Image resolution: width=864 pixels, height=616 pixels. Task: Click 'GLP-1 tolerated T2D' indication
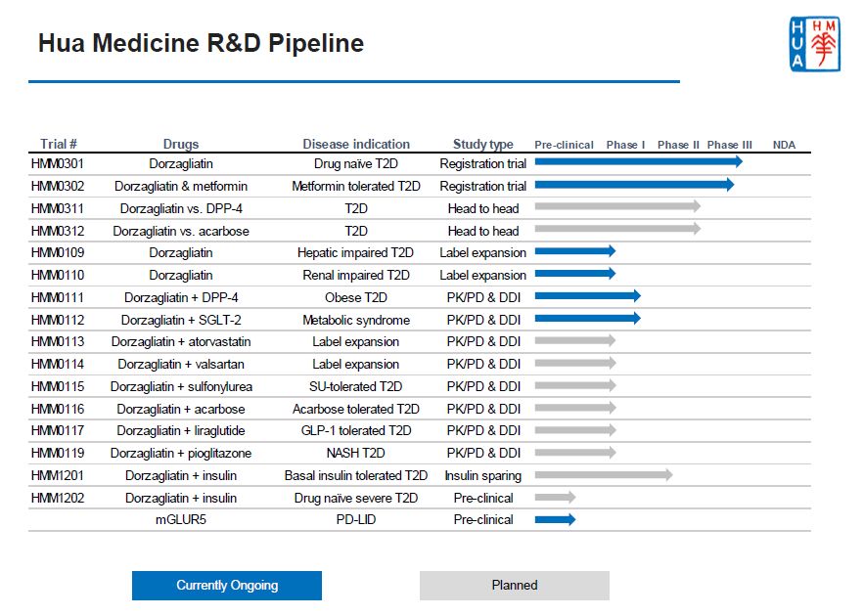point(356,430)
